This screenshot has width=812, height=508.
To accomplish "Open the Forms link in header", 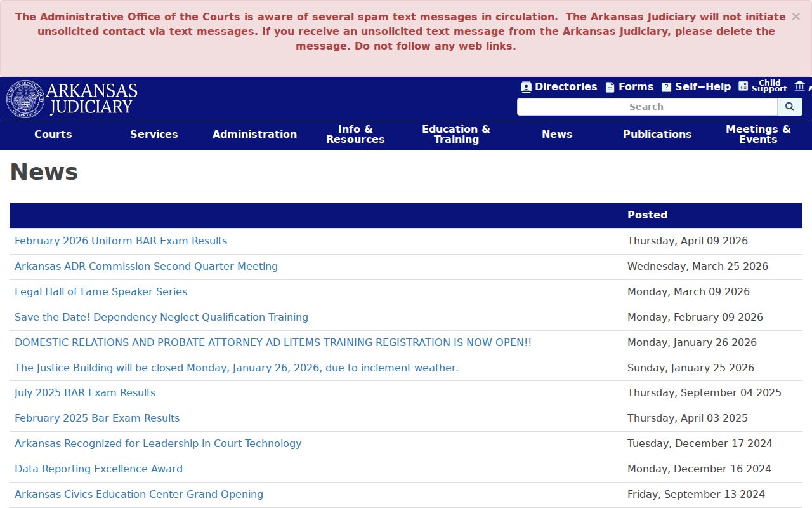I will [636, 86].
